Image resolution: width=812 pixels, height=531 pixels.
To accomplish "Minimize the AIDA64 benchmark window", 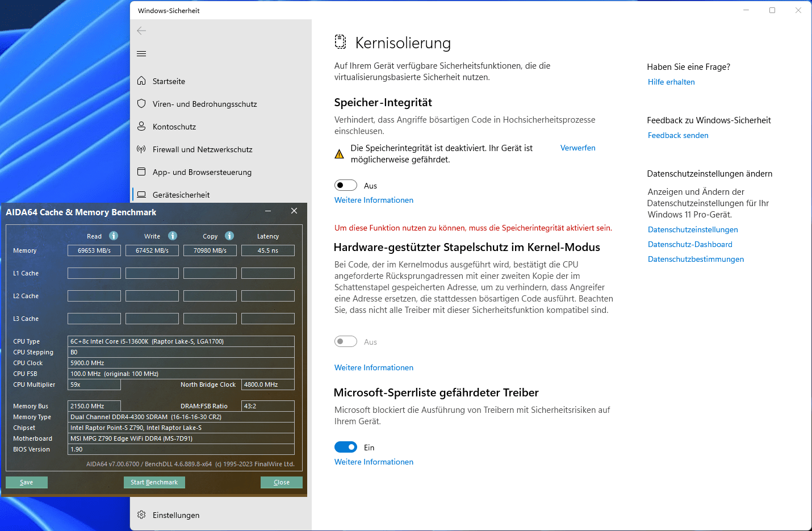I will coord(267,211).
